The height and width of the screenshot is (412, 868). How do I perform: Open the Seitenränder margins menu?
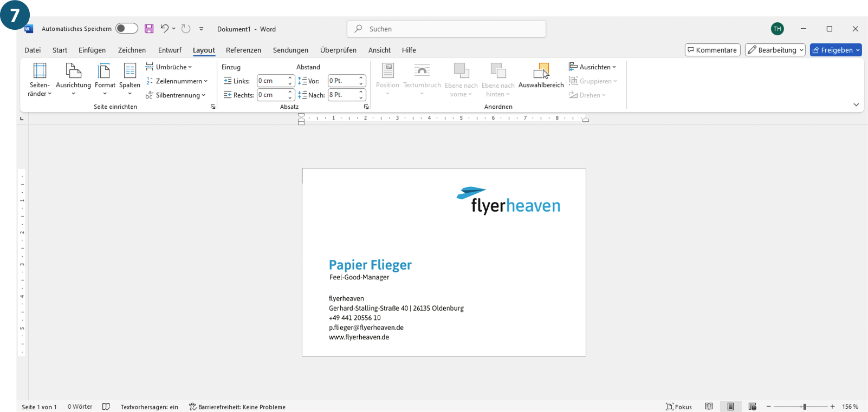point(40,79)
